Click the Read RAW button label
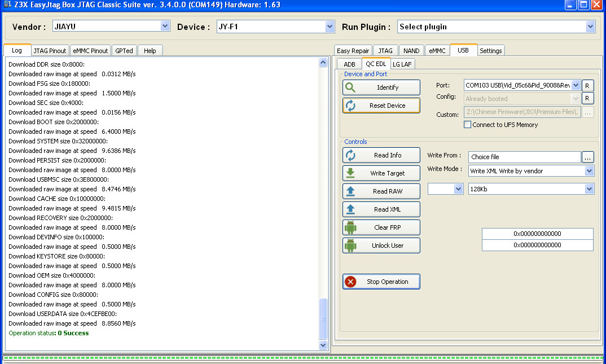The width and height of the screenshot is (606, 364). (388, 191)
